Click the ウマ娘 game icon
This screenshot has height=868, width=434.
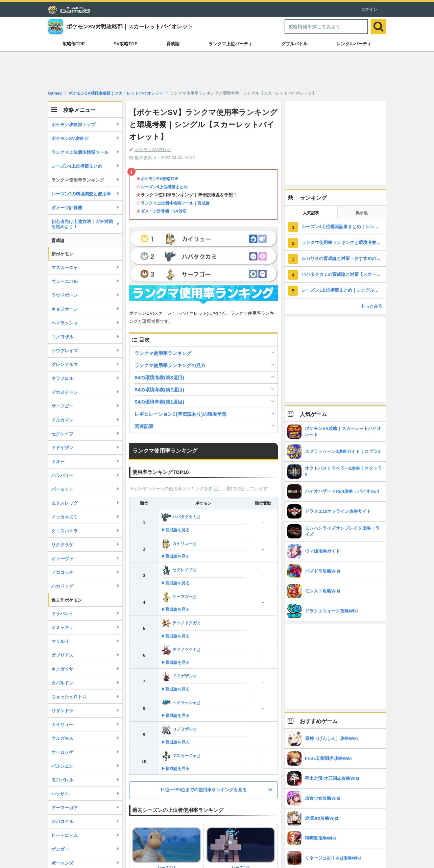294,551
